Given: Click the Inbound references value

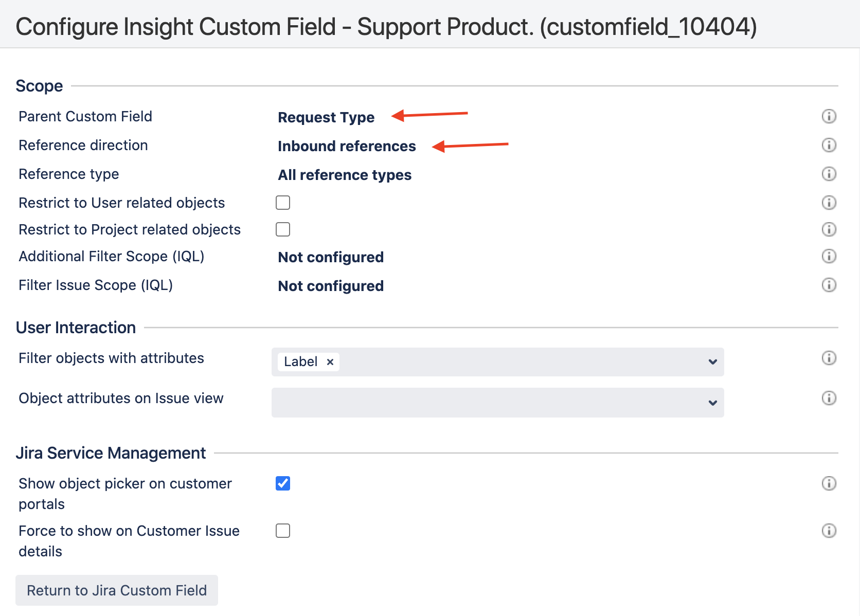Looking at the screenshot, I should click(x=347, y=146).
